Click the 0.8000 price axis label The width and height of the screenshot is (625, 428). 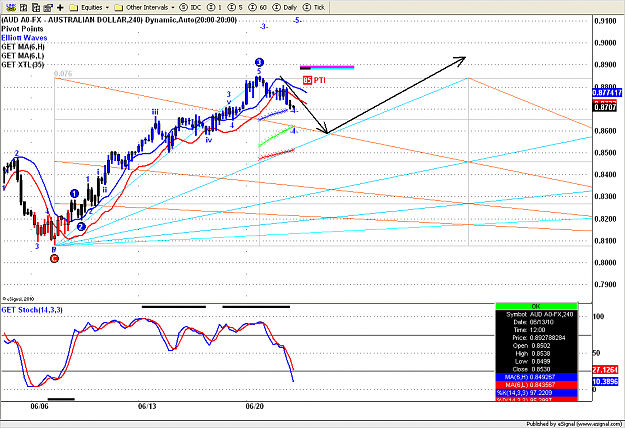605,263
